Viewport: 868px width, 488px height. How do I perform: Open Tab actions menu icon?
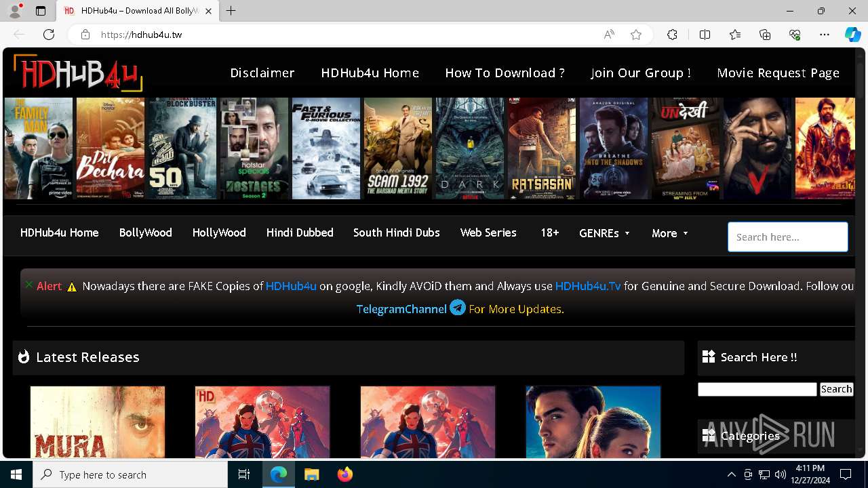click(41, 11)
